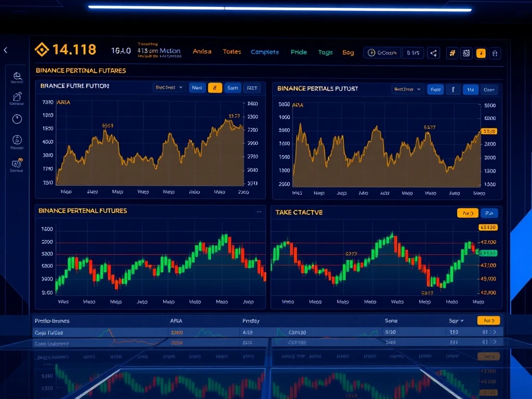Open the 'Togs' tab

pyautogui.click(x=325, y=52)
